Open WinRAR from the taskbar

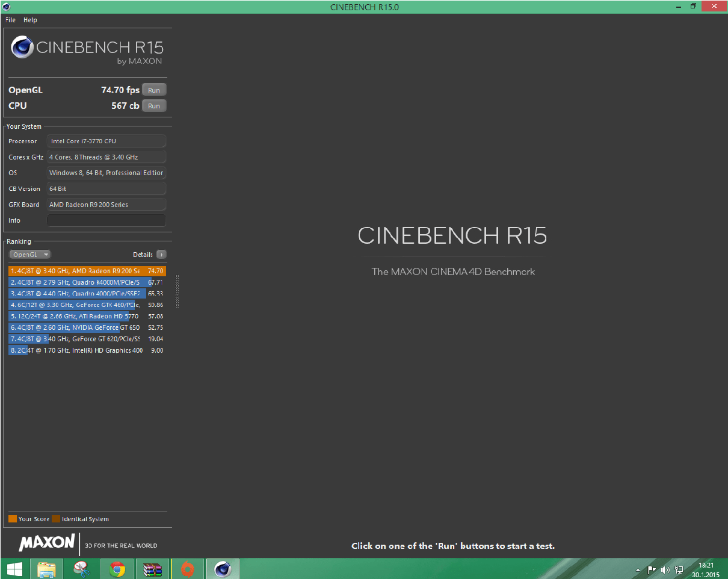(153, 569)
